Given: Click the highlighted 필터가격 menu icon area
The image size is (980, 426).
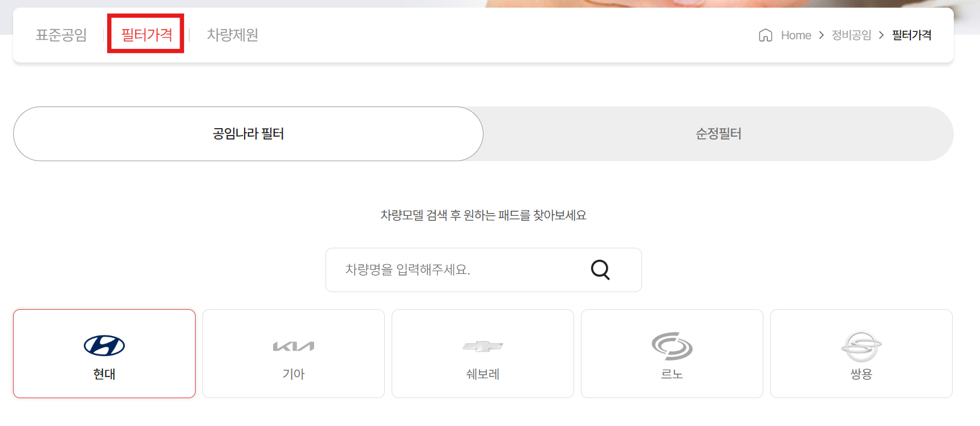Looking at the screenshot, I should (x=145, y=35).
